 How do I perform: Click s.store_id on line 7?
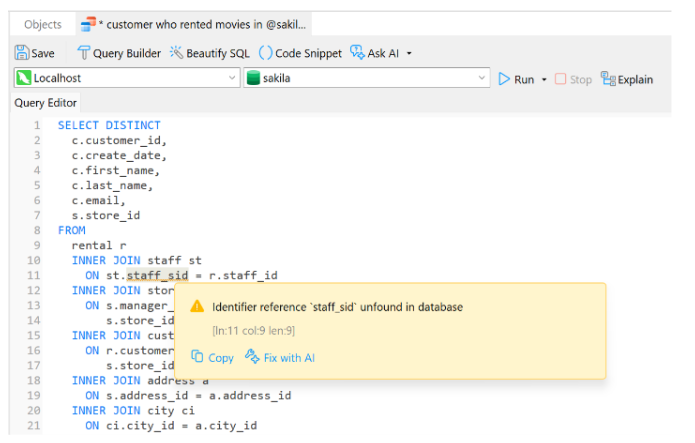tap(105, 216)
